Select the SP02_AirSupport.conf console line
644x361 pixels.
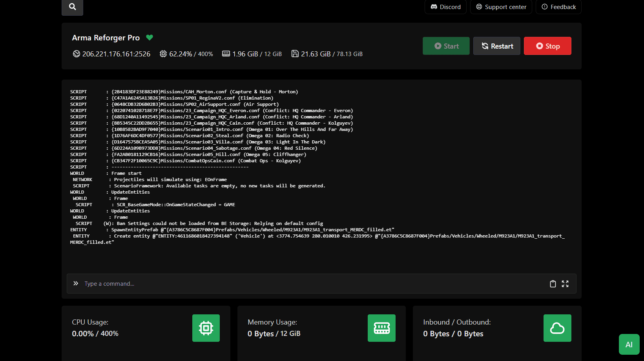(175, 104)
